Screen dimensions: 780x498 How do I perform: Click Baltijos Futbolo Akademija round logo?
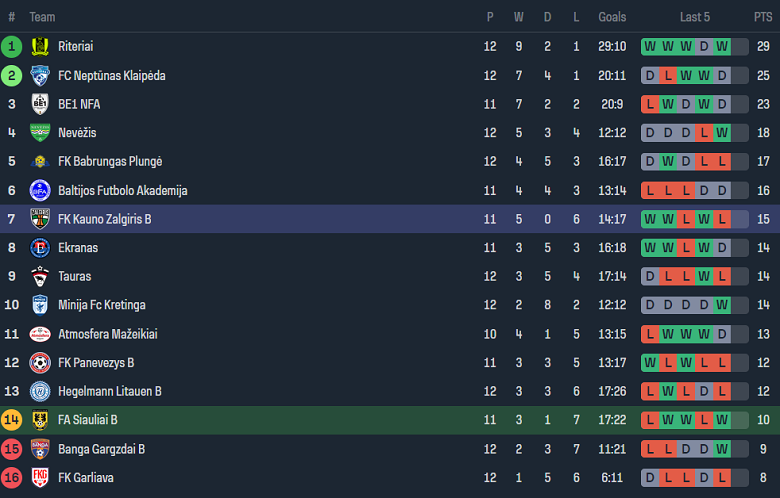tap(40, 190)
